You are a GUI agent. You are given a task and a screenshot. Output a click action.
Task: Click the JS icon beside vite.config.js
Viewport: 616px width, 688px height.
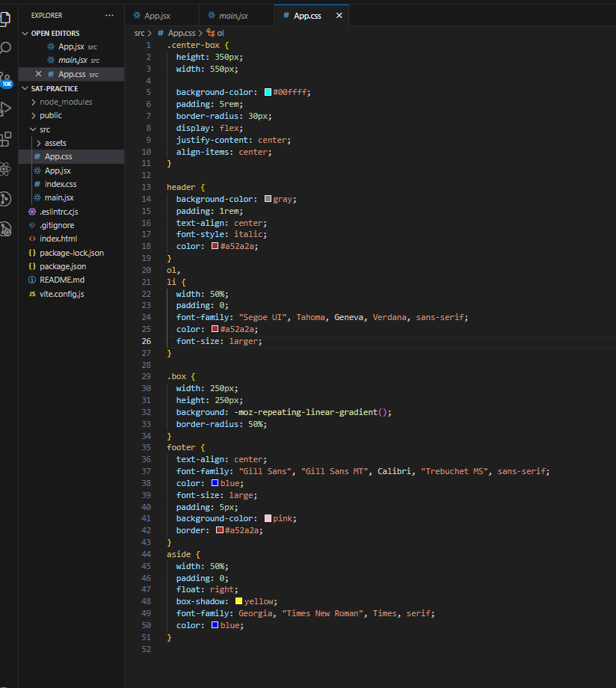(x=34, y=293)
